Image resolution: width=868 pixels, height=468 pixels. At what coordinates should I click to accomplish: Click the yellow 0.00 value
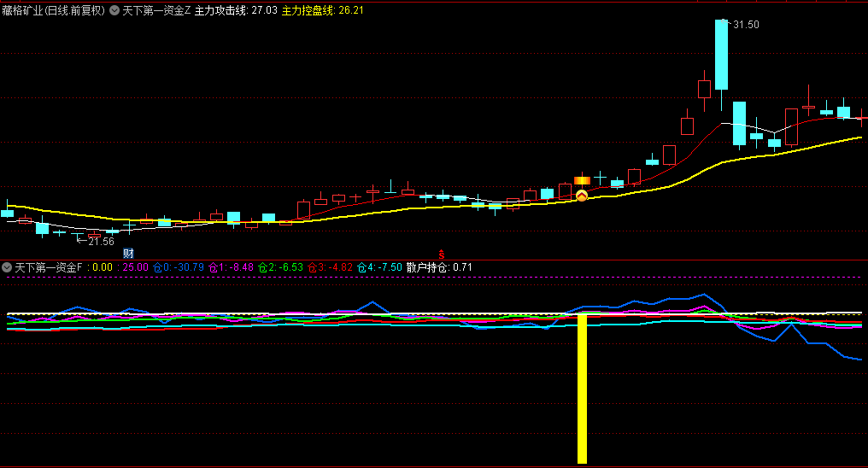[x=103, y=267]
